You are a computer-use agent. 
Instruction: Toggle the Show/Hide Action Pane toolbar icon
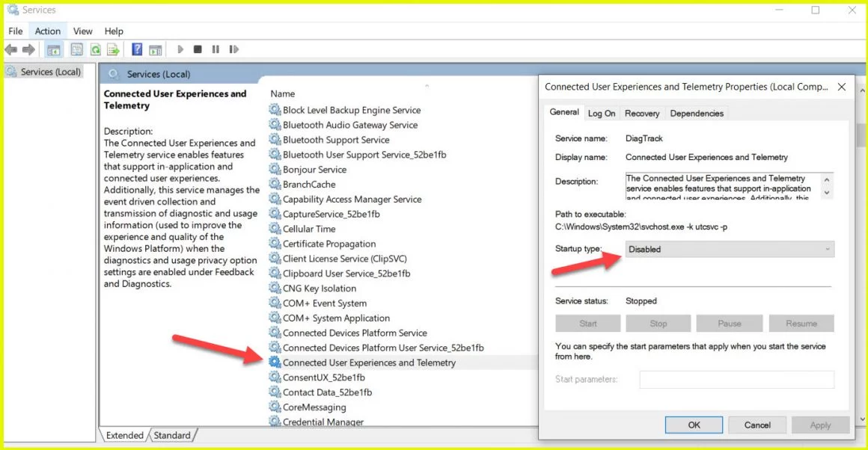click(156, 50)
